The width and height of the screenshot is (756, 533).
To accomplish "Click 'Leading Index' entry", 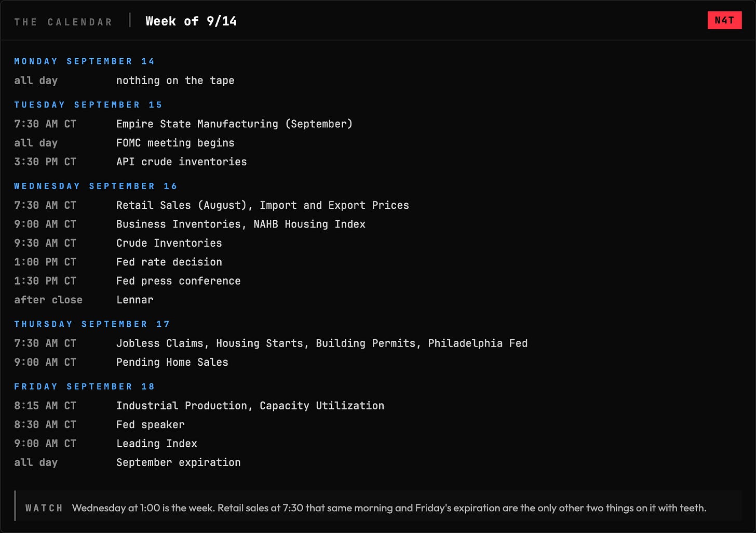I will [156, 444].
